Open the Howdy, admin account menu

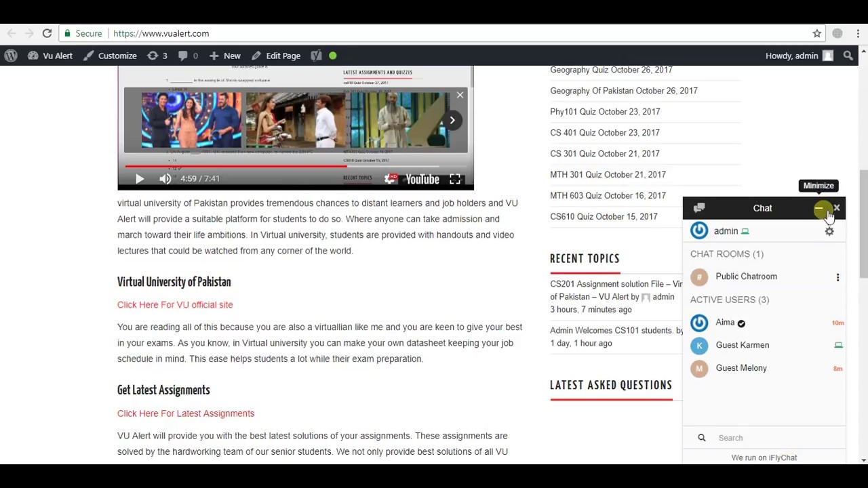tap(799, 56)
